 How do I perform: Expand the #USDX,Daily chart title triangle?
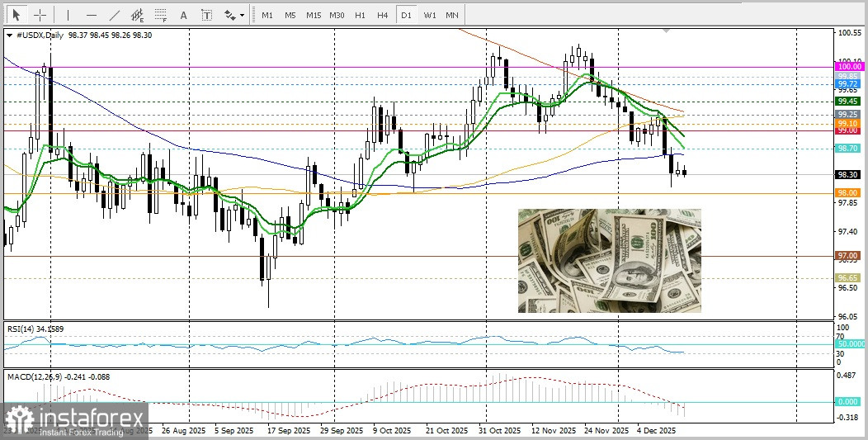click(9, 35)
